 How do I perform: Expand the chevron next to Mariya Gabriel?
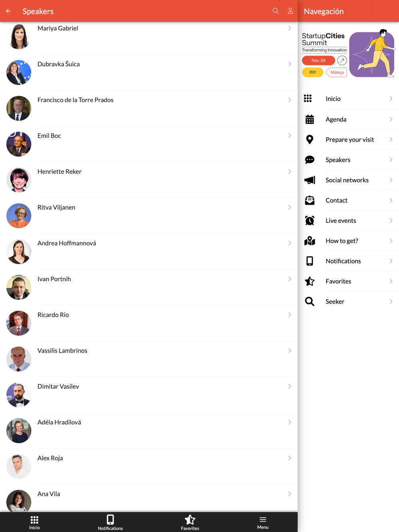pyautogui.click(x=290, y=28)
